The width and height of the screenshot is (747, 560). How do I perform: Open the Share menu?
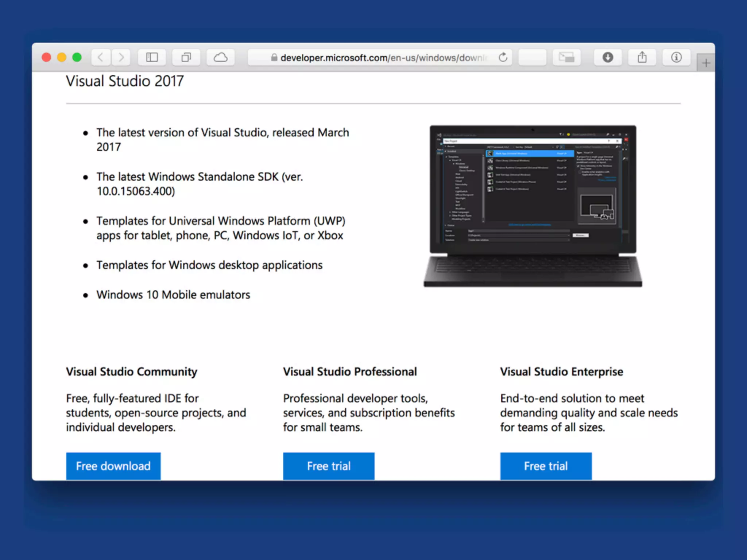tap(642, 57)
